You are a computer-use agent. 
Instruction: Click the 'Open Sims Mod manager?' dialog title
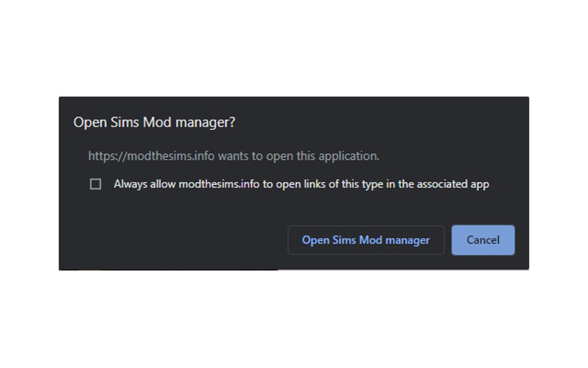coord(154,122)
